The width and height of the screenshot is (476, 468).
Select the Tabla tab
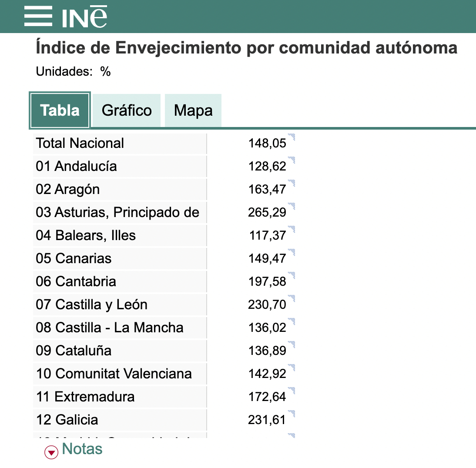click(60, 110)
